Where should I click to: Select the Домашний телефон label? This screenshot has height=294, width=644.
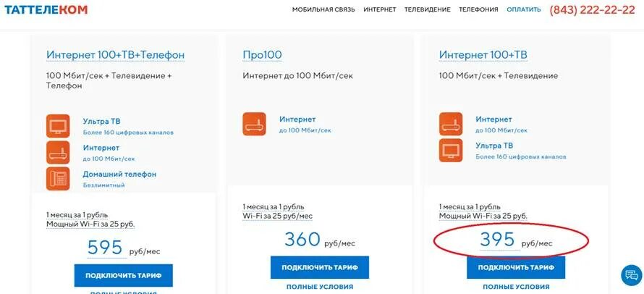(119, 174)
